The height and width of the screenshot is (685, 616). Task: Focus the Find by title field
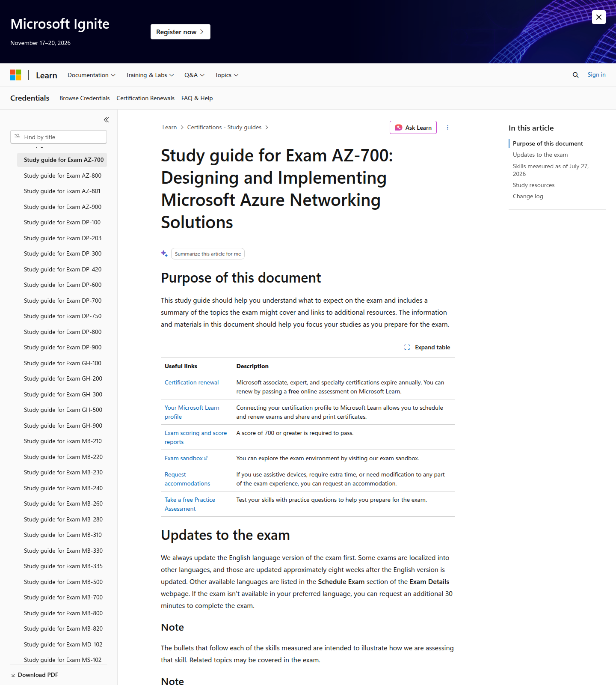59,137
